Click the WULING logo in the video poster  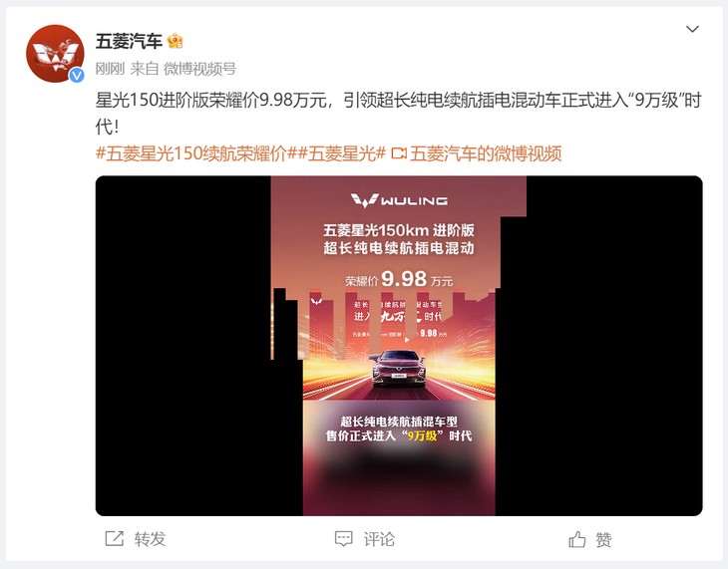point(399,200)
